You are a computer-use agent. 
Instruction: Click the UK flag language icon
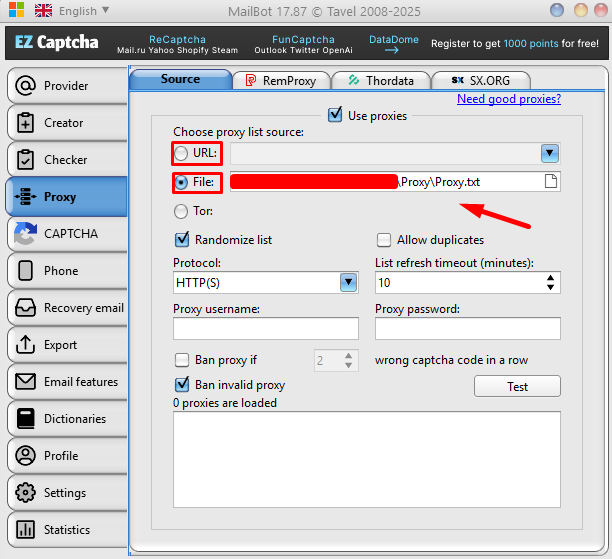point(43,11)
